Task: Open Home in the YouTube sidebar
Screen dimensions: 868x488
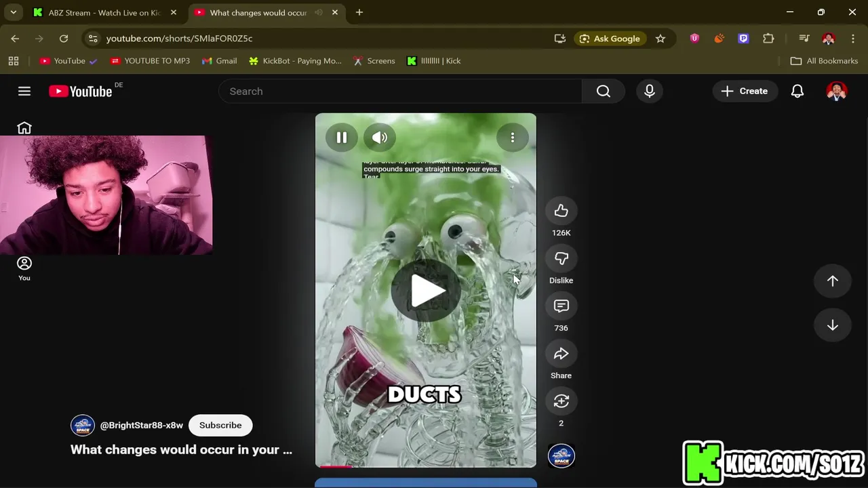Action: point(24,128)
